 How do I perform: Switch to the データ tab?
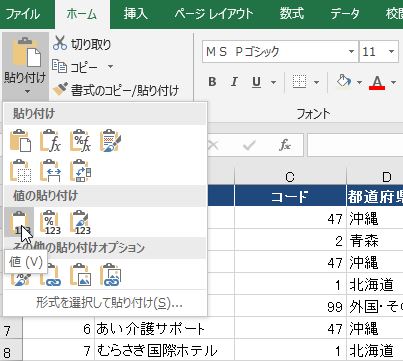coord(345,14)
